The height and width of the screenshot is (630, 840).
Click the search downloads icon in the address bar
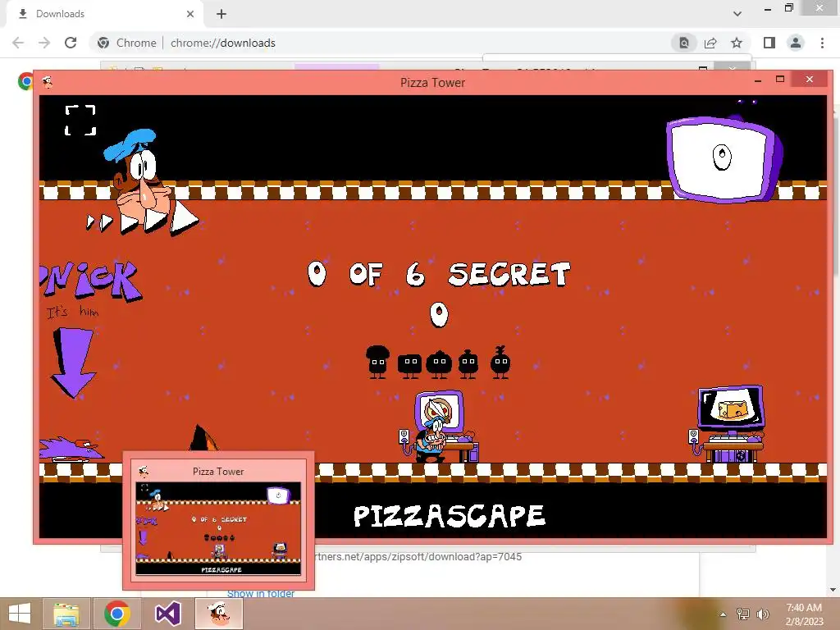tap(684, 43)
